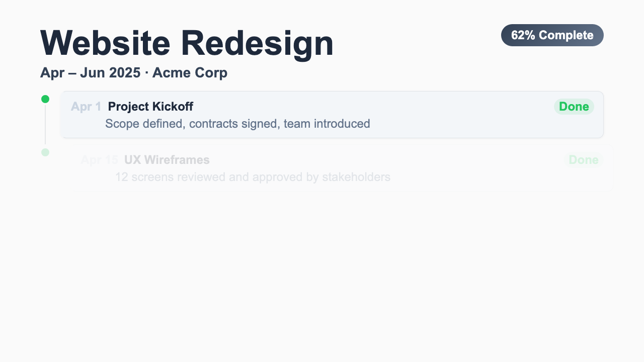Click the Apr – Jun 2025 date range

tap(90, 73)
